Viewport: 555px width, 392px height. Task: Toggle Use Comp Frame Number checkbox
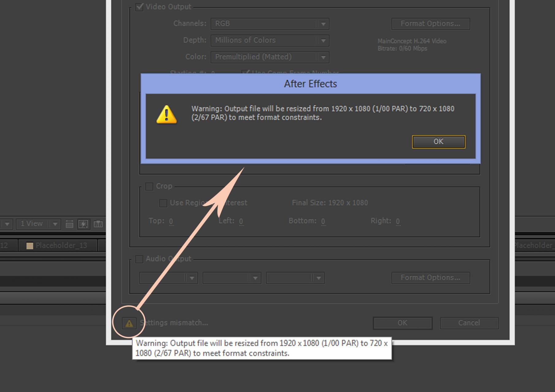pyautogui.click(x=245, y=73)
